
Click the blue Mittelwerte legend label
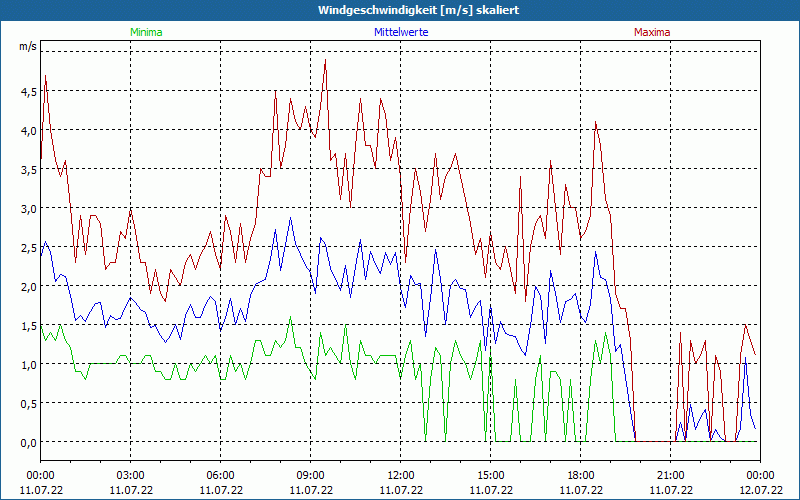click(x=401, y=32)
